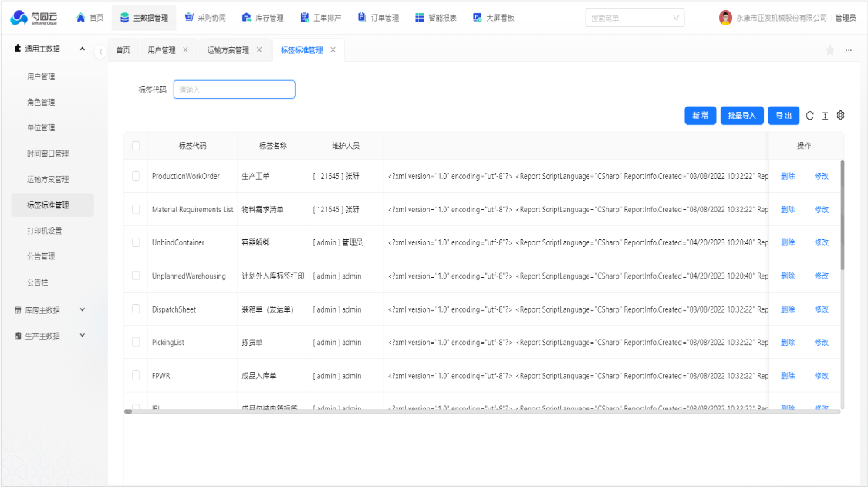Click 删除 for DispatchSheet row
Viewport: 868px width, 487px height.
click(x=788, y=309)
